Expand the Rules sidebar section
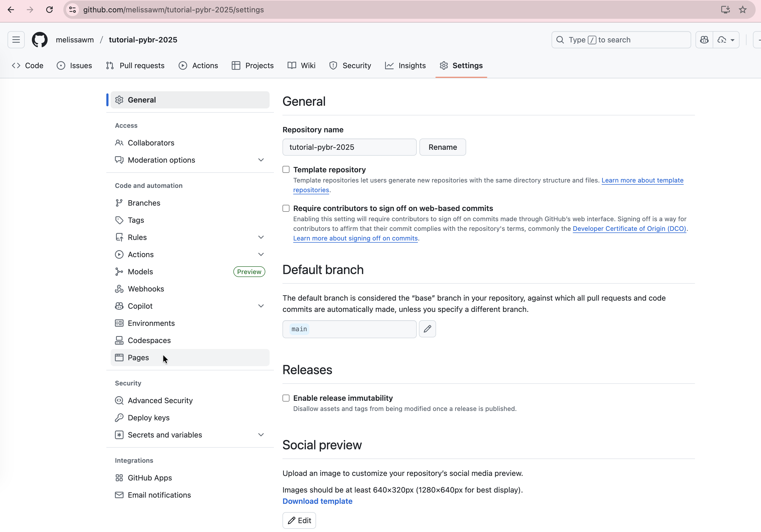This screenshot has height=532, width=761. pyautogui.click(x=261, y=237)
